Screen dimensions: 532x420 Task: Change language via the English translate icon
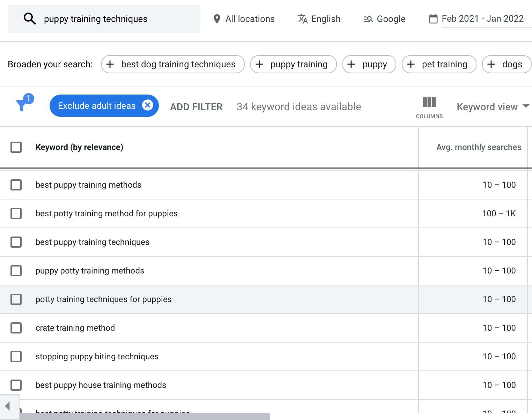point(302,19)
